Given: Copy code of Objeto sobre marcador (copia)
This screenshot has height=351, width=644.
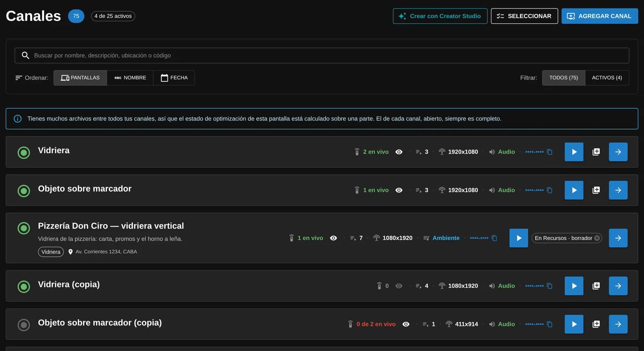Looking at the screenshot, I should (x=549, y=324).
